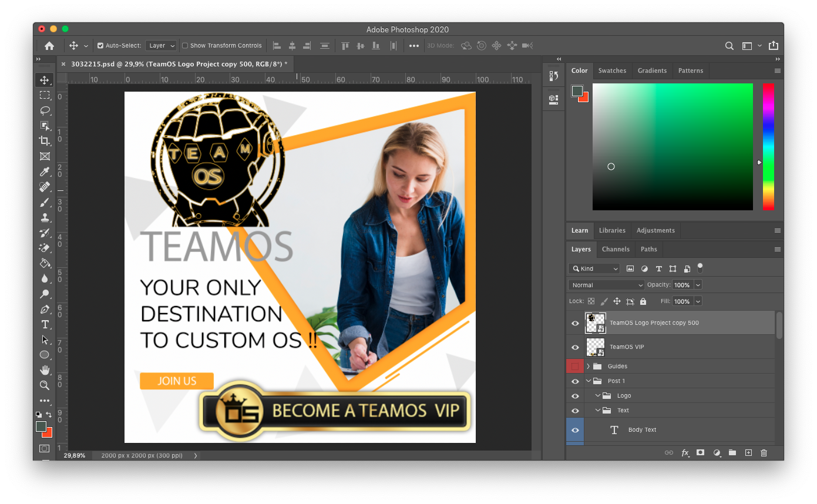Click the zoom percentage field 29,89%

[x=75, y=455]
